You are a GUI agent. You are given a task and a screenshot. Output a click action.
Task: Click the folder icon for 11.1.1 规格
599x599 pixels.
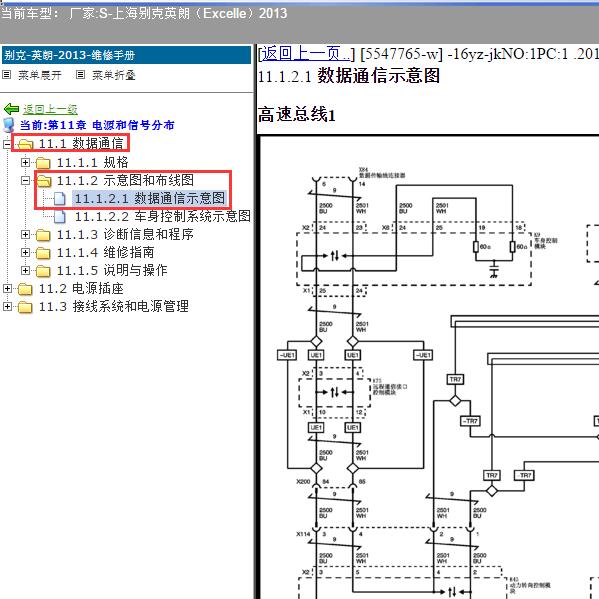[43, 163]
